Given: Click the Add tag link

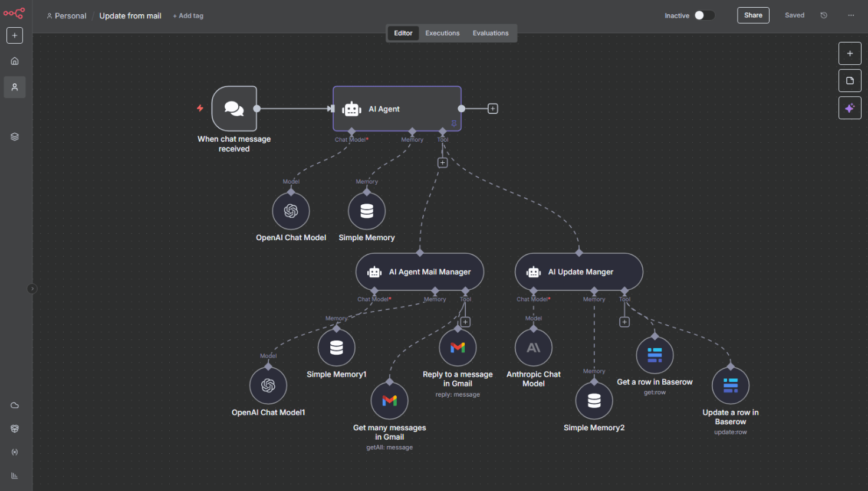Looking at the screenshot, I should [x=188, y=16].
